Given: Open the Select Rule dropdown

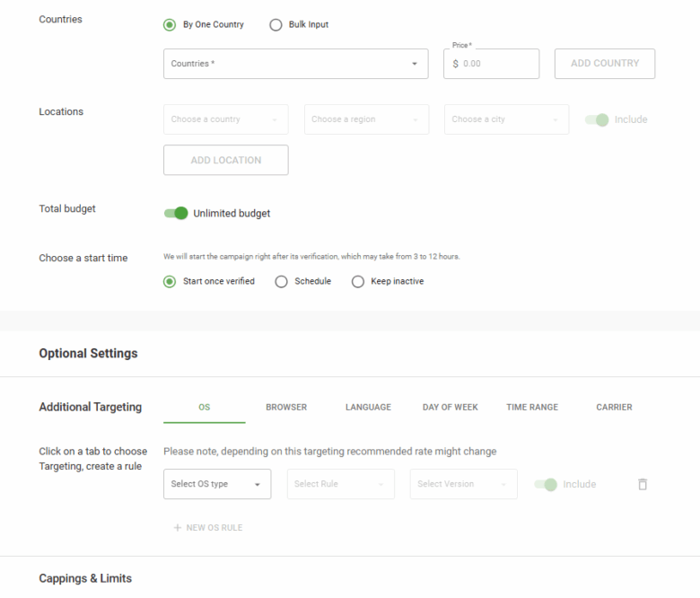Looking at the screenshot, I should point(341,484).
